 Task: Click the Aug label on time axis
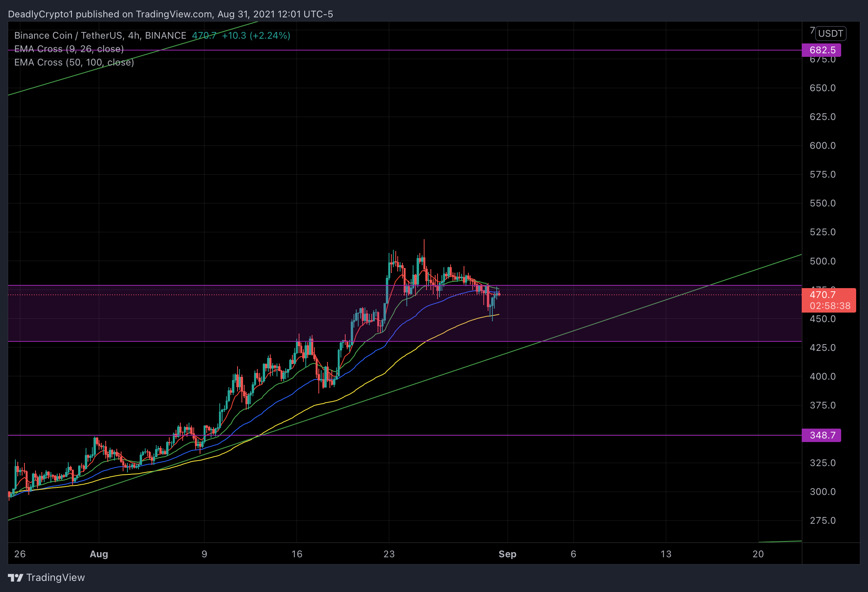(99, 554)
